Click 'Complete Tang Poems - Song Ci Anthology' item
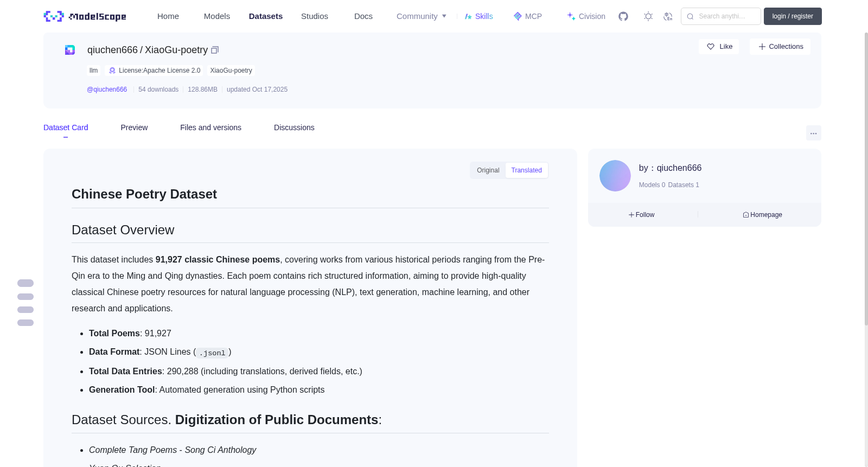The image size is (868, 467). click(x=173, y=450)
